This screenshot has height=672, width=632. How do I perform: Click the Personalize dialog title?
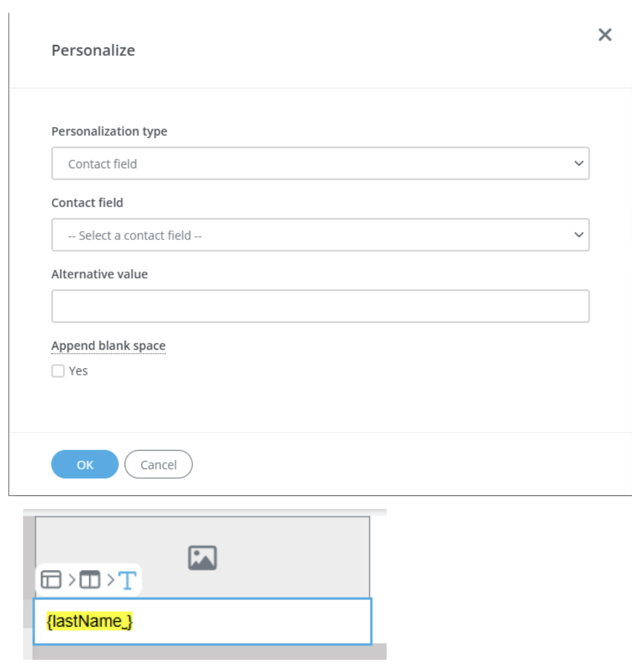[x=93, y=51]
